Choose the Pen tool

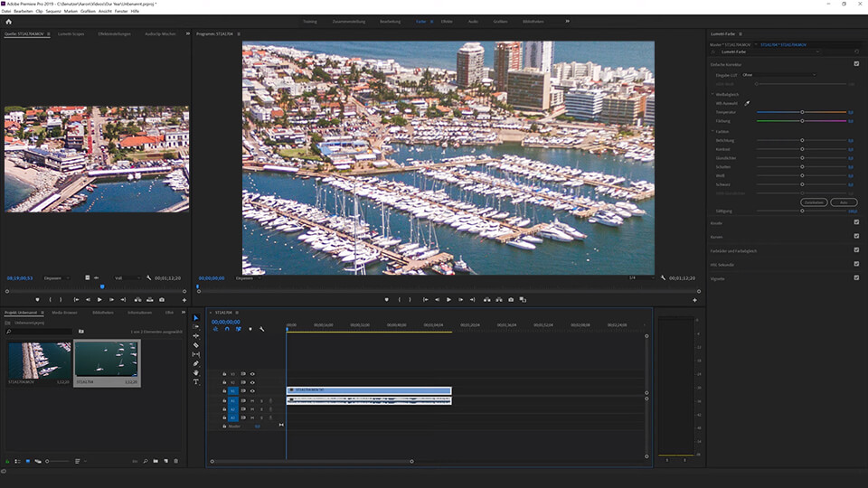196,363
